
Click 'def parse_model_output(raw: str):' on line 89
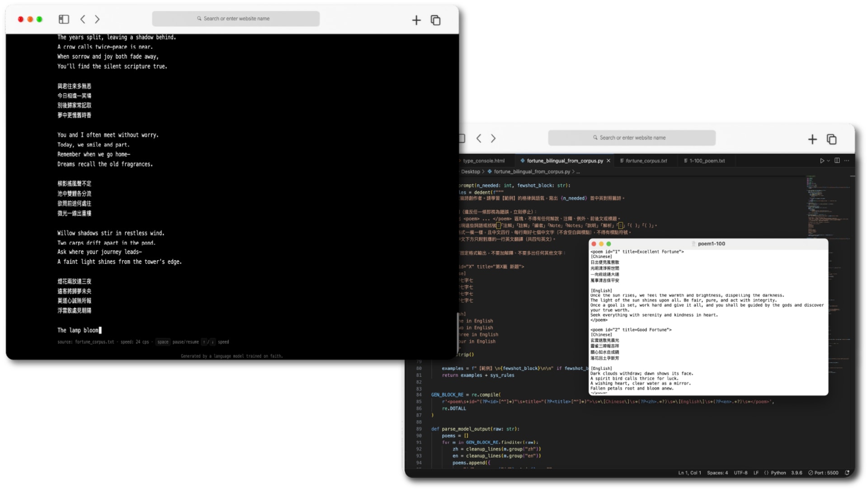coord(475,429)
